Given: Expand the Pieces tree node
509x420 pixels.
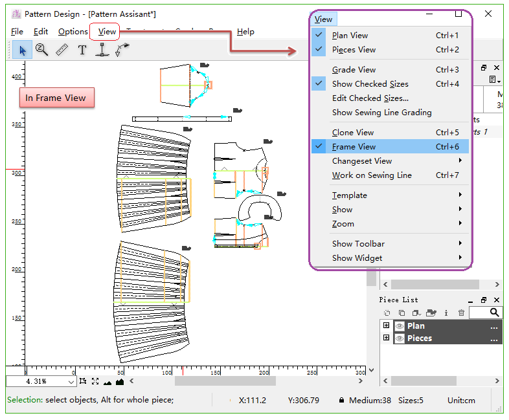Looking at the screenshot, I should click(387, 338).
